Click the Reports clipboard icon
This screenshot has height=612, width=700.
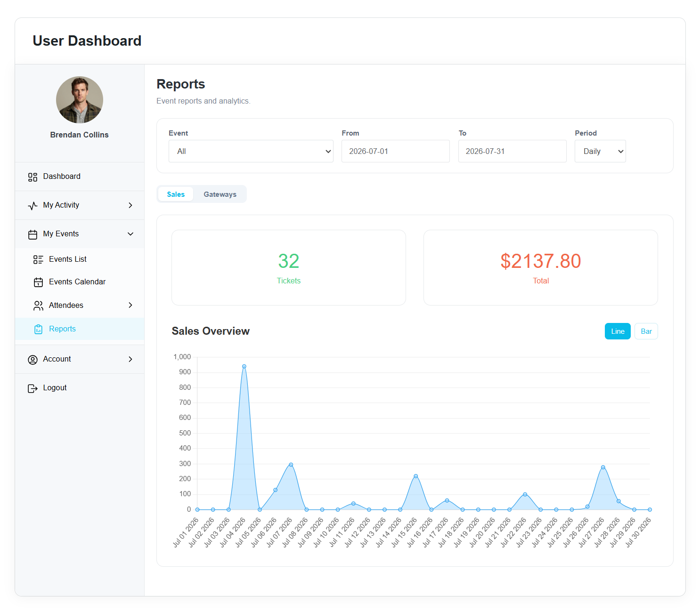point(38,329)
